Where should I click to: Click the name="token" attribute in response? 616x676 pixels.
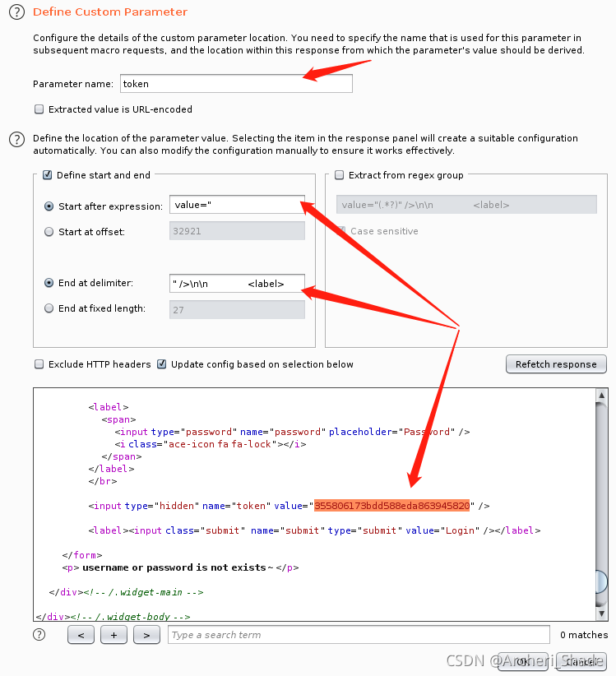tap(237, 506)
